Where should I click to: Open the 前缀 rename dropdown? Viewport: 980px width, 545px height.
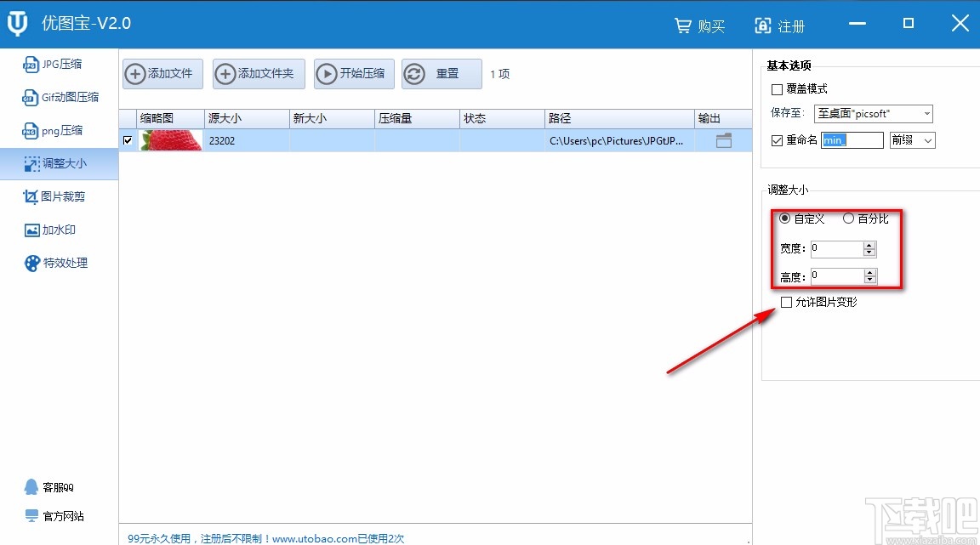coord(911,139)
